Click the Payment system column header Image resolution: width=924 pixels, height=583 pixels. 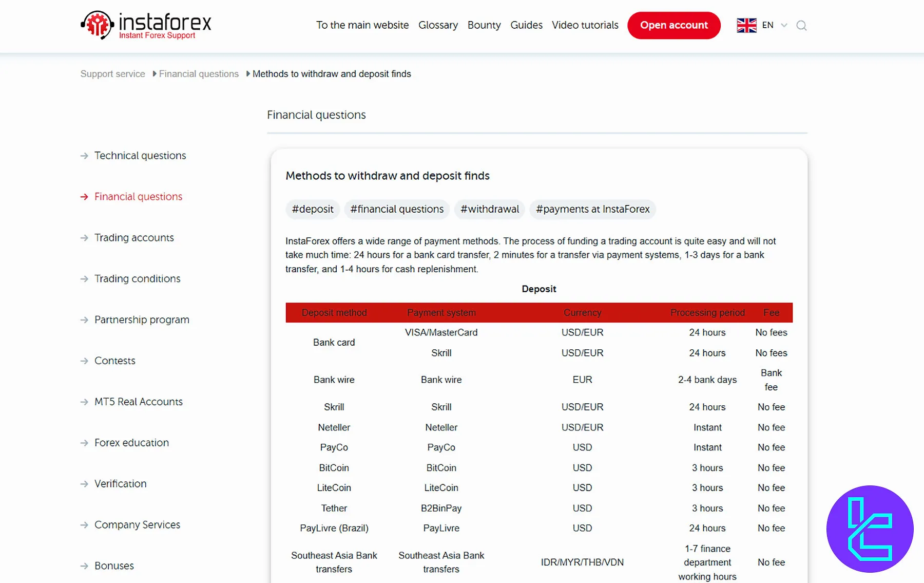tap(441, 313)
